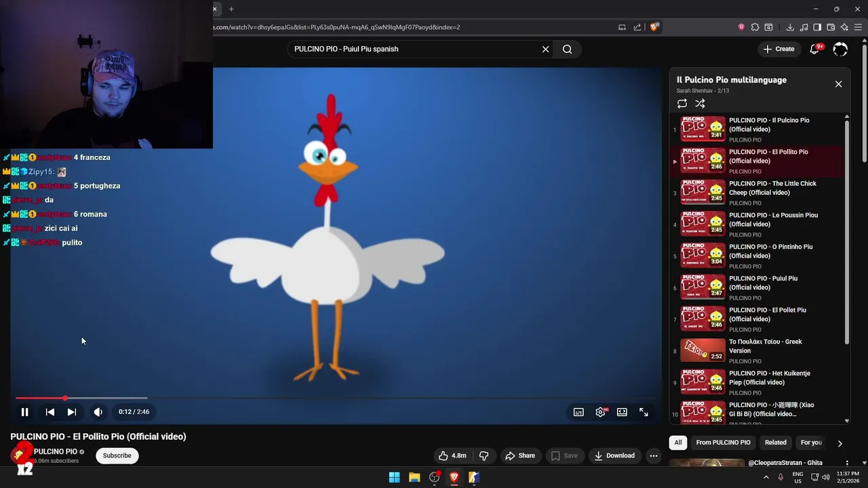The height and width of the screenshot is (488, 868).
Task: Skip to the previous playlist video
Action: pyautogui.click(x=50, y=411)
